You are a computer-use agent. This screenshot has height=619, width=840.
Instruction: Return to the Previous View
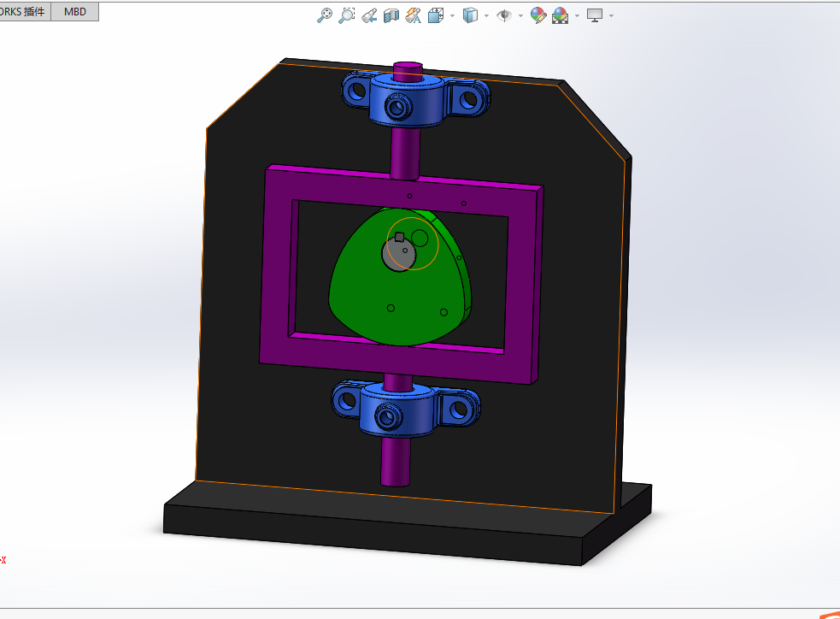click(369, 15)
